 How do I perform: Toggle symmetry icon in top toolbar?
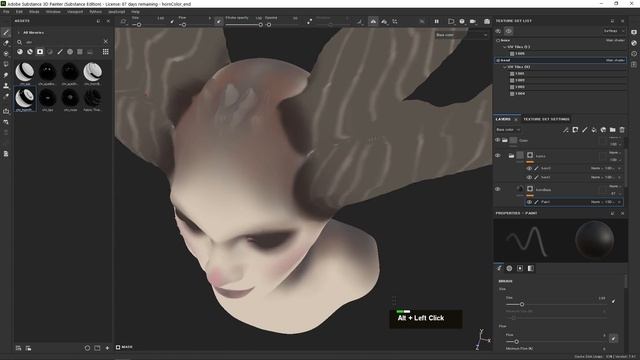(x=373, y=22)
